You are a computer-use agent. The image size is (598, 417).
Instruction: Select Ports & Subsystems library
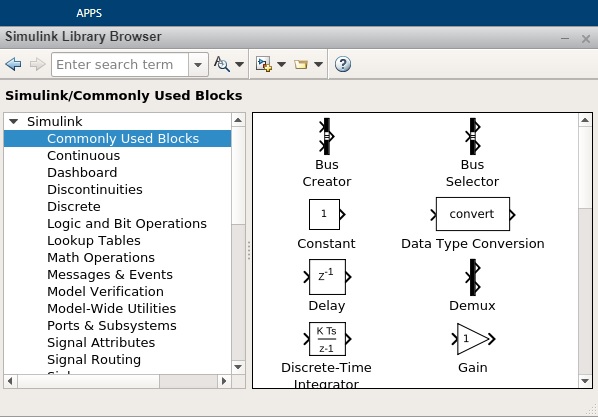coord(112,325)
